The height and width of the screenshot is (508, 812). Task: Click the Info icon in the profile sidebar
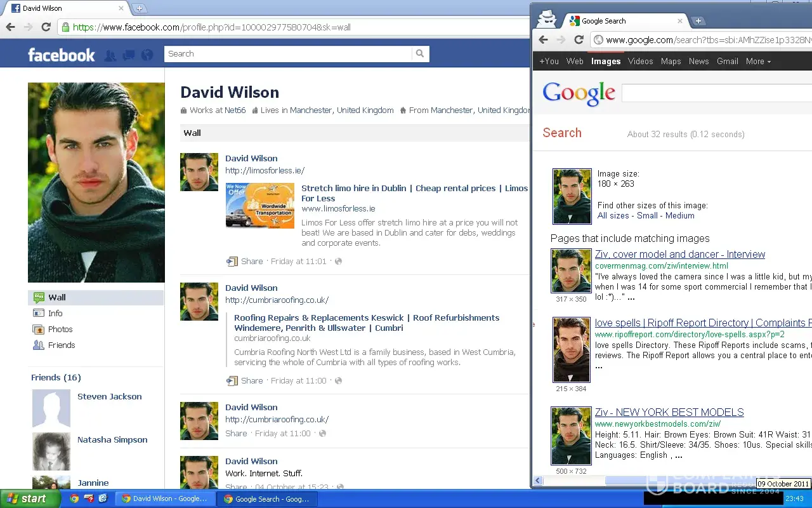coord(39,313)
